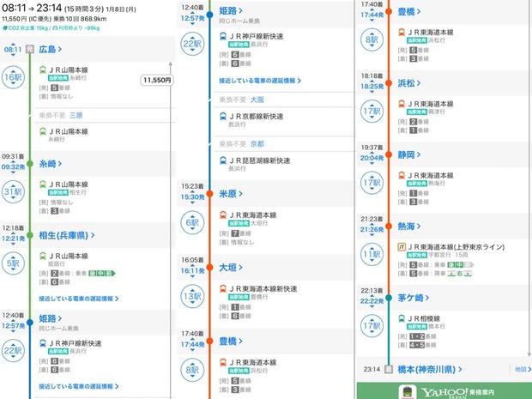Change the 22:22発 departure time at 茅ケ崎
The height and width of the screenshot is (399, 532).
(372, 301)
